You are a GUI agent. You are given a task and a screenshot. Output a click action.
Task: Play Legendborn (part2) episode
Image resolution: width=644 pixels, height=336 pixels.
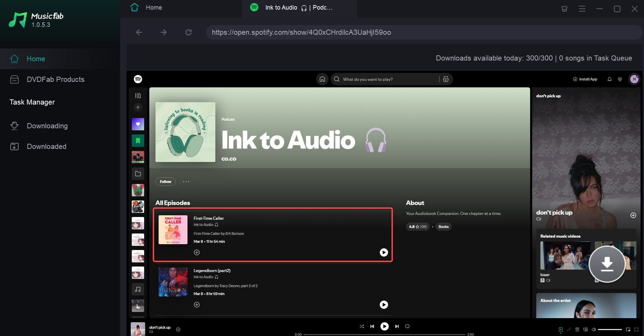click(x=384, y=305)
